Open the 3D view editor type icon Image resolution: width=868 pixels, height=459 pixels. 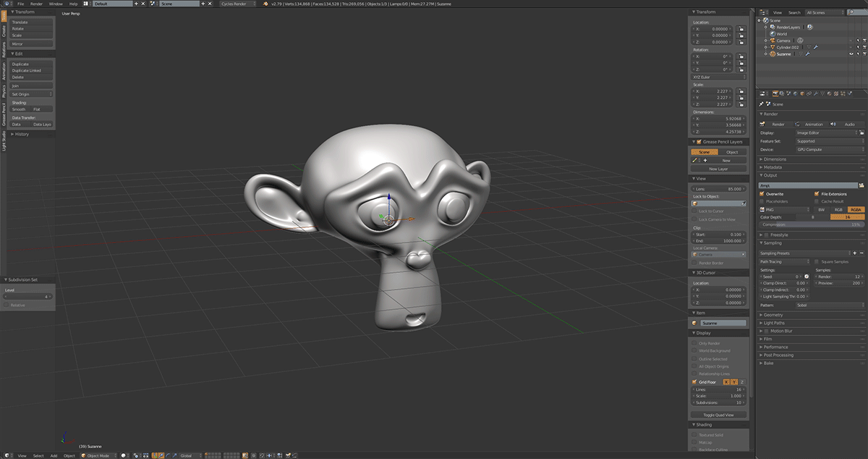point(7,455)
